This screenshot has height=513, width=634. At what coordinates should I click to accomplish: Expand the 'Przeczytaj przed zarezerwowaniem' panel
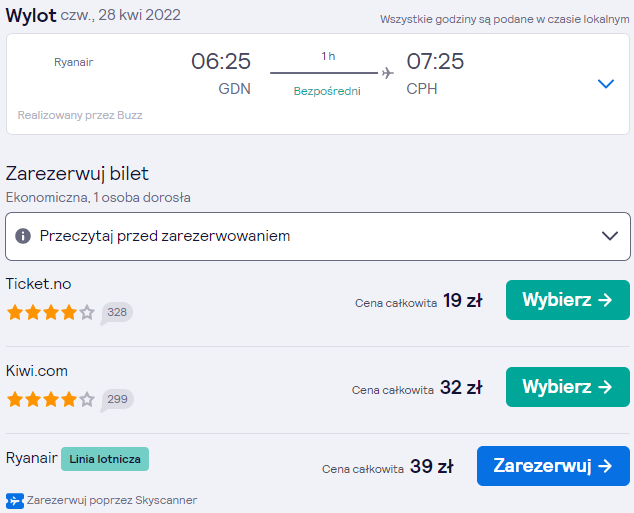(318, 236)
